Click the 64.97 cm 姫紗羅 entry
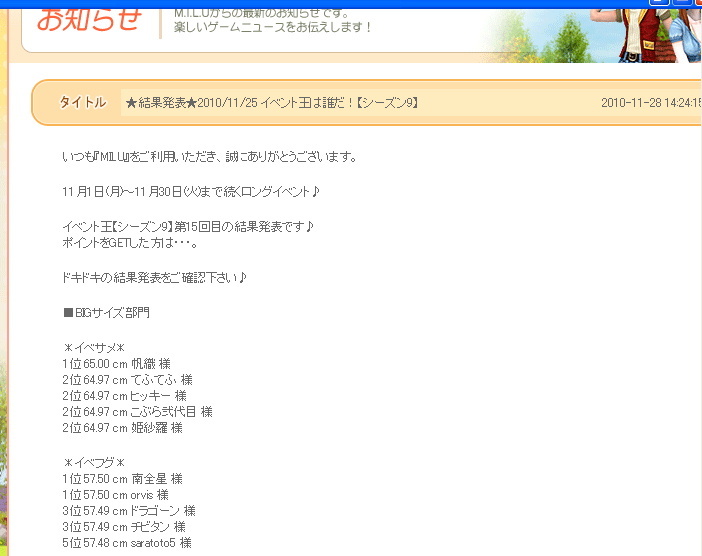 coord(122,428)
